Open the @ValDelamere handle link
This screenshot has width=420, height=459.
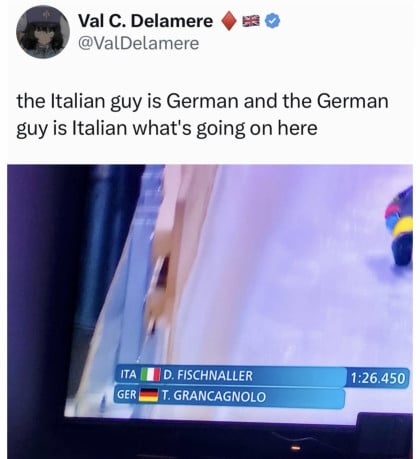[x=138, y=43]
